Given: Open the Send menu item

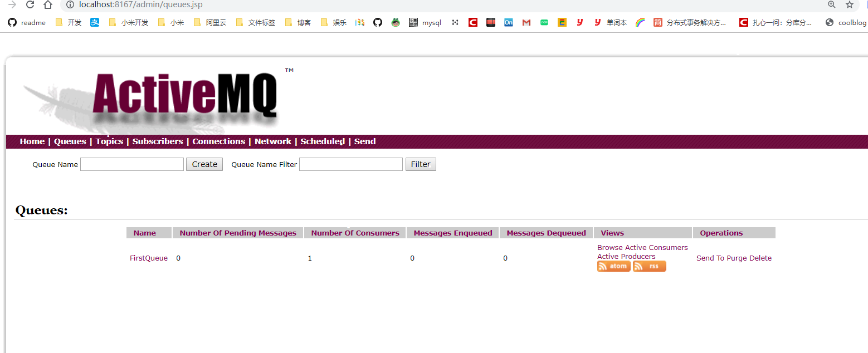Looking at the screenshot, I should point(365,141).
